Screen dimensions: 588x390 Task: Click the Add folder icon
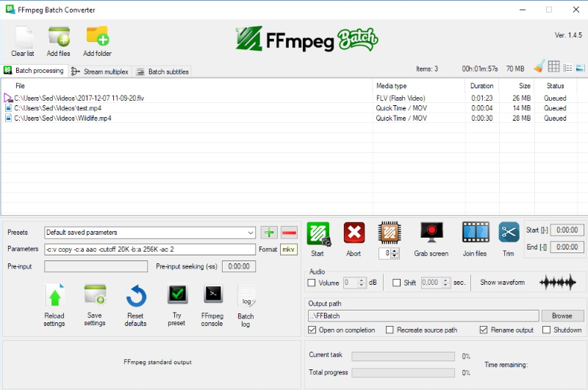tap(98, 36)
